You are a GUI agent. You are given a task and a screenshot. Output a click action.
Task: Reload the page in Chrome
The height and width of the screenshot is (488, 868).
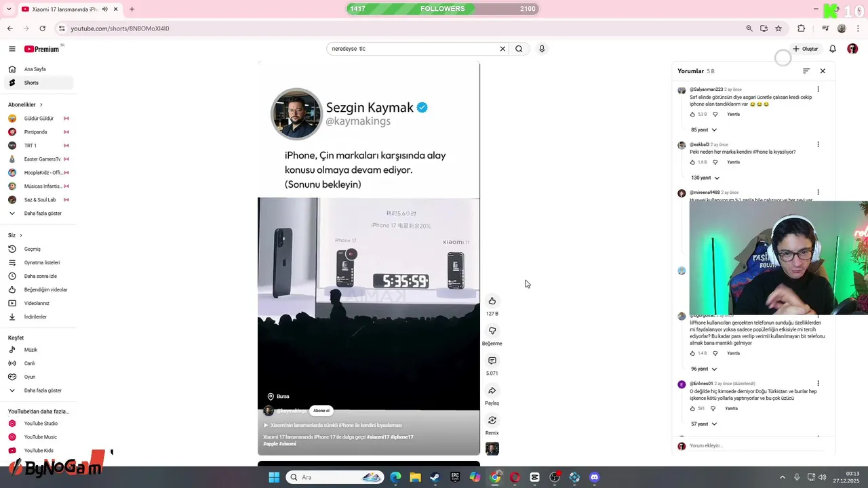coord(42,28)
